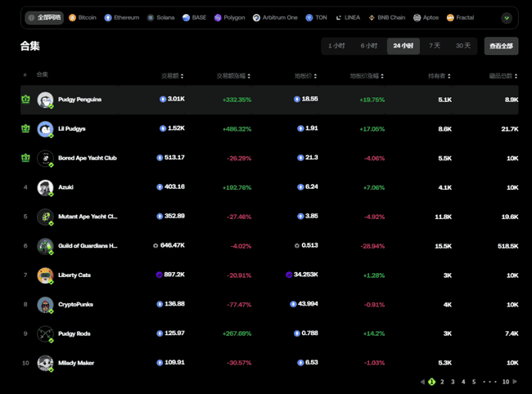Click the CryptoPunks collection avatar
The width and height of the screenshot is (532, 394).
click(45, 304)
